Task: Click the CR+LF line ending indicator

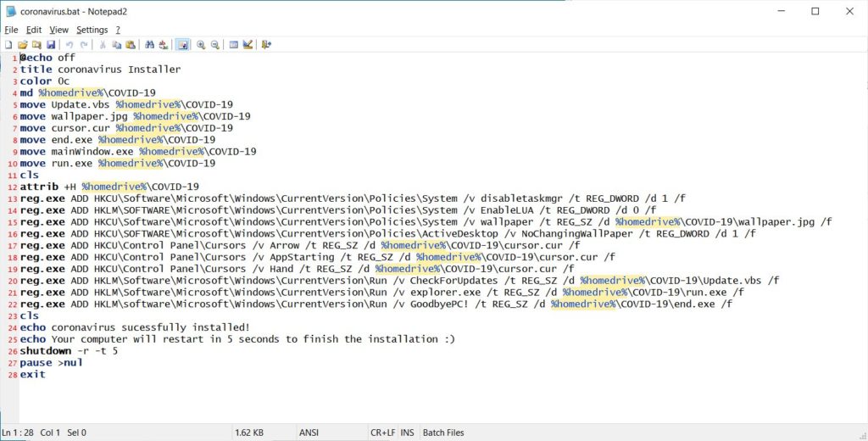Action: (383, 433)
